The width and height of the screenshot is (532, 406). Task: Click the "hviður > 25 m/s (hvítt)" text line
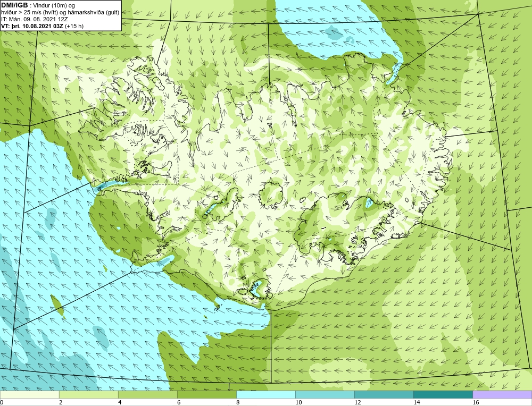point(30,12)
